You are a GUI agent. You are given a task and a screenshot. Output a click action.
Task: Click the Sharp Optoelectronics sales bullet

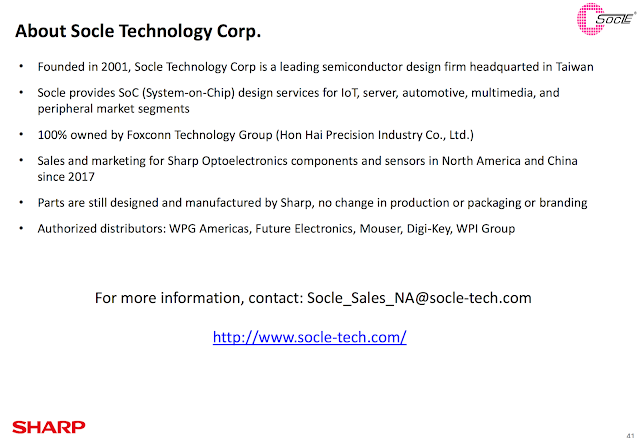click(307, 169)
